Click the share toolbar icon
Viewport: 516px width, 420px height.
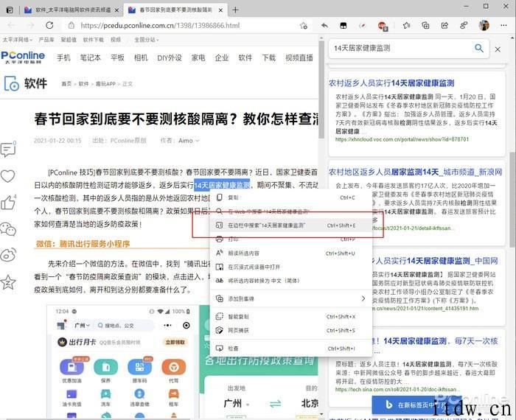(x=444, y=26)
